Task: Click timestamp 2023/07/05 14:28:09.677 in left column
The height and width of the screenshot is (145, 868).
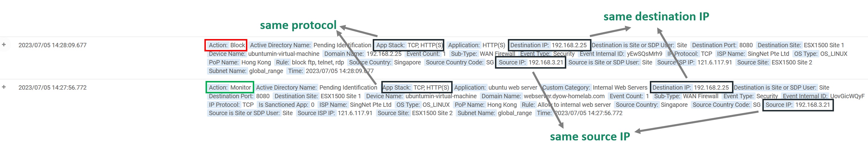Action: click(52, 45)
